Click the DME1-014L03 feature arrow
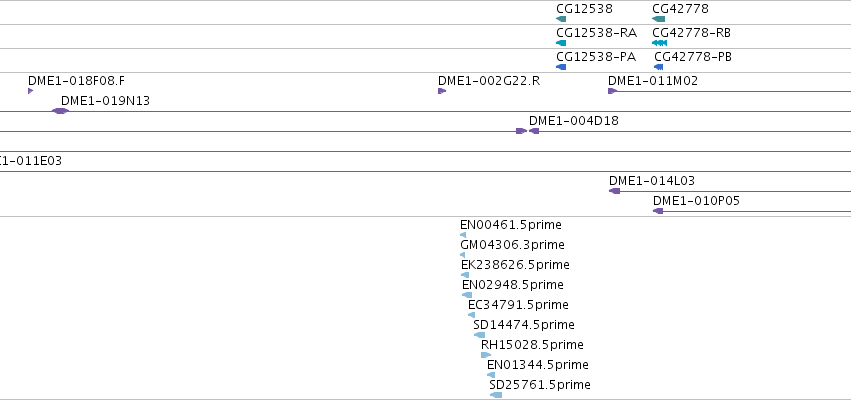The width and height of the screenshot is (851, 400). [x=614, y=191]
